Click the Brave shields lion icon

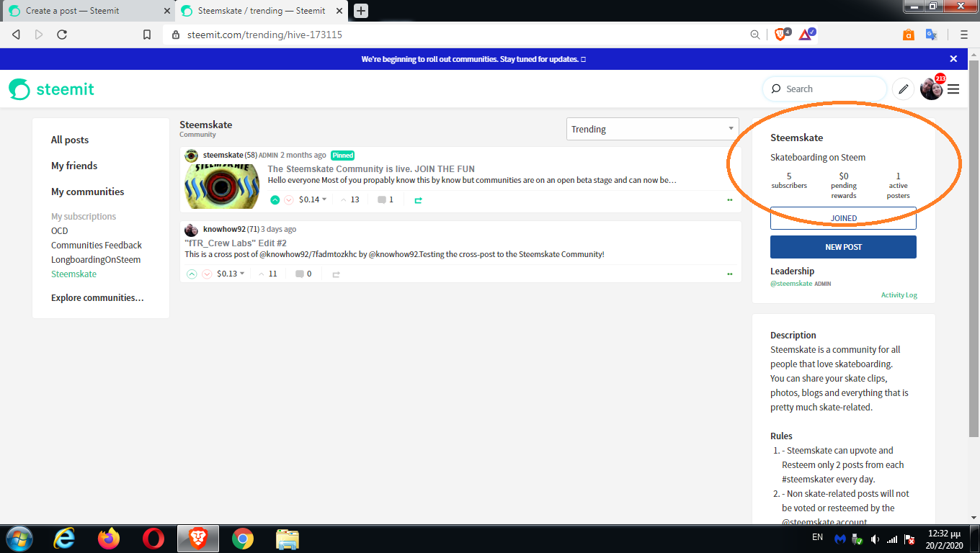(x=781, y=34)
